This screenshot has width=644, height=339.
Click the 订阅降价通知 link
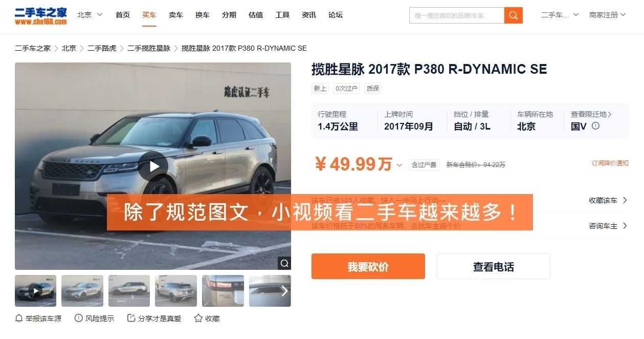[x=610, y=163]
